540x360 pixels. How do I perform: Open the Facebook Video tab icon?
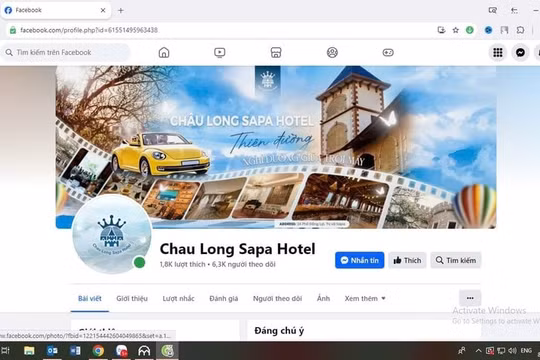click(219, 52)
